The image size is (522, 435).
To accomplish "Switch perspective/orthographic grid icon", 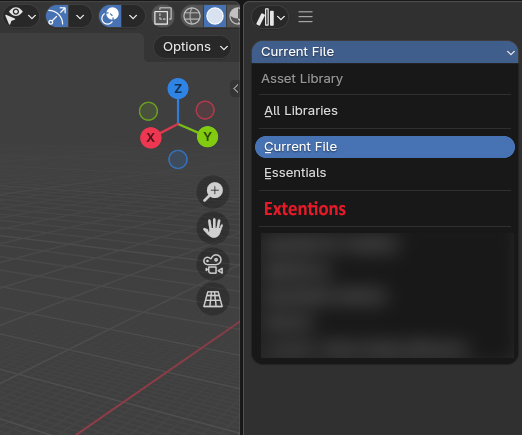I will tap(213, 299).
